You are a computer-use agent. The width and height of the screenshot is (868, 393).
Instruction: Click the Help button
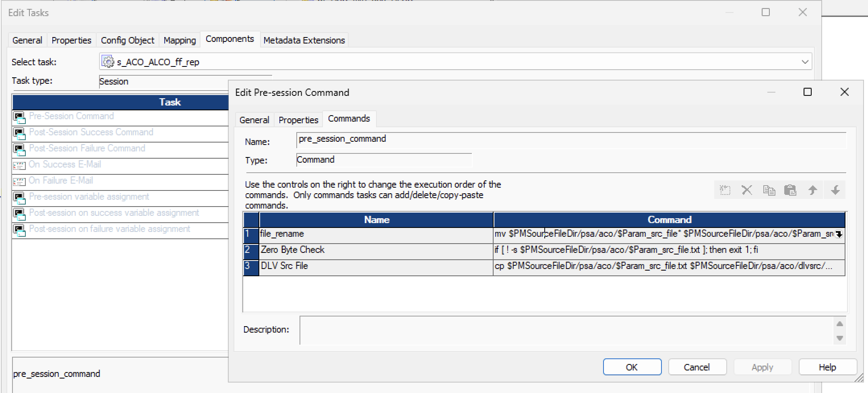click(x=827, y=367)
